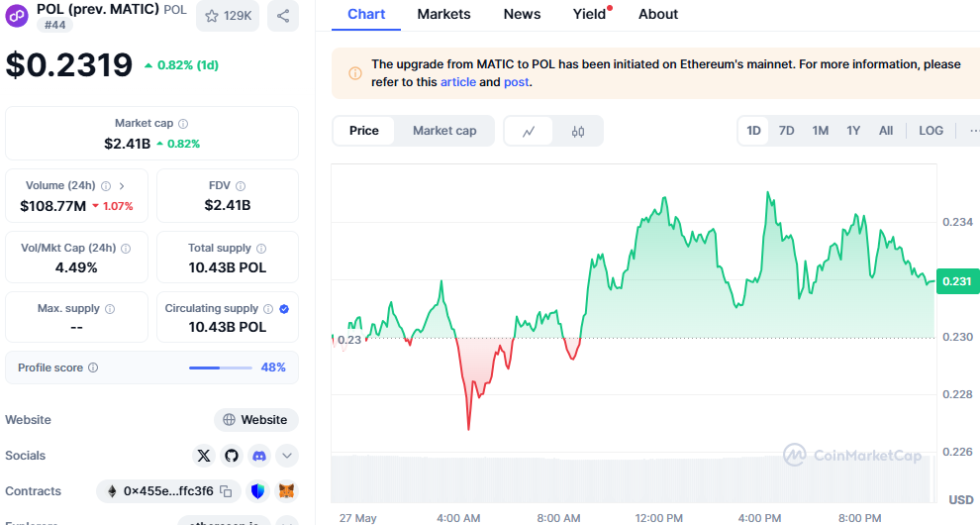Click the 27 May date axis label
This screenshot has width=980, height=525.
pyautogui.click(x=358, y=518)
